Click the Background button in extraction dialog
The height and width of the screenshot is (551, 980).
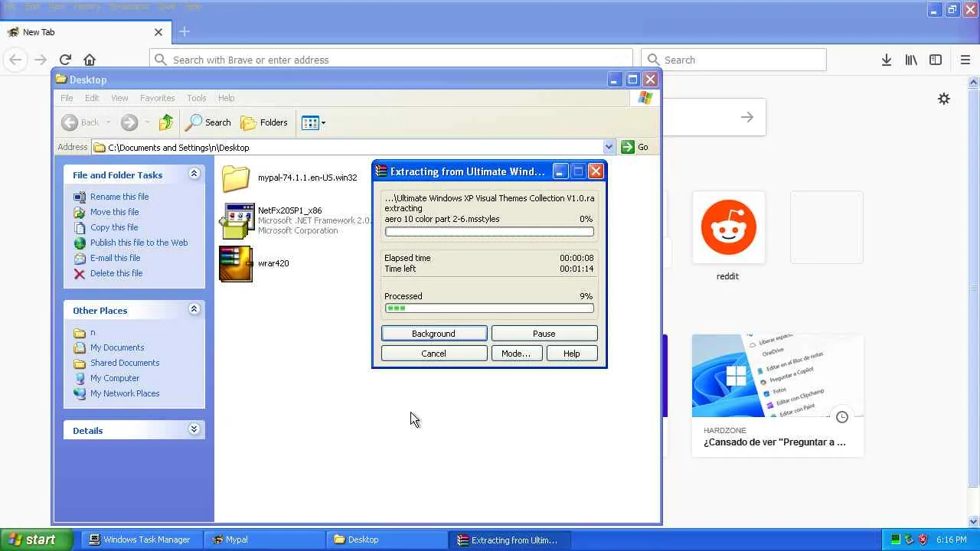pyautogui.click(x=434, y=334)
